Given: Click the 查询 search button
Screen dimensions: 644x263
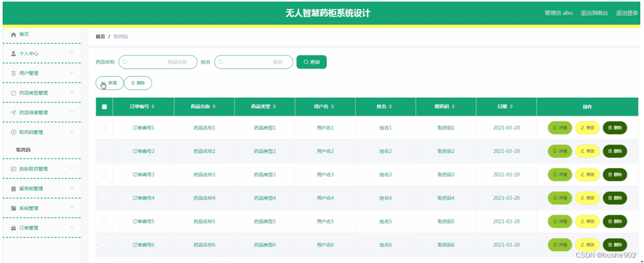Looking at the screenshot, I should point(312,62).
